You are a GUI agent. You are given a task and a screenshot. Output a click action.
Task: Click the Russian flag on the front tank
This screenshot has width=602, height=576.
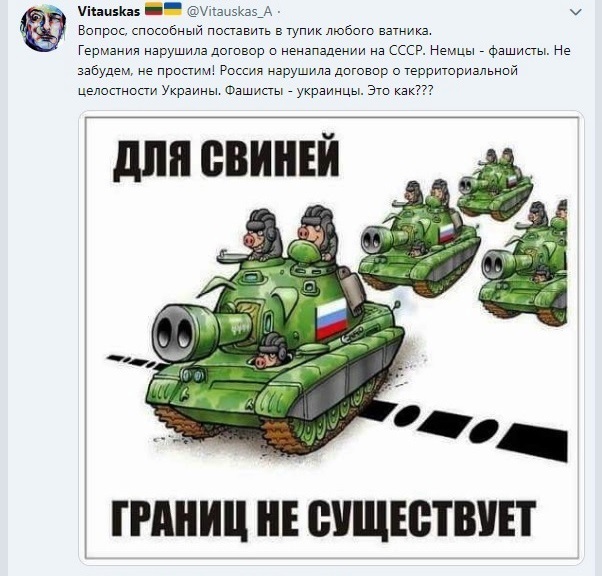[x=332, y=319]
